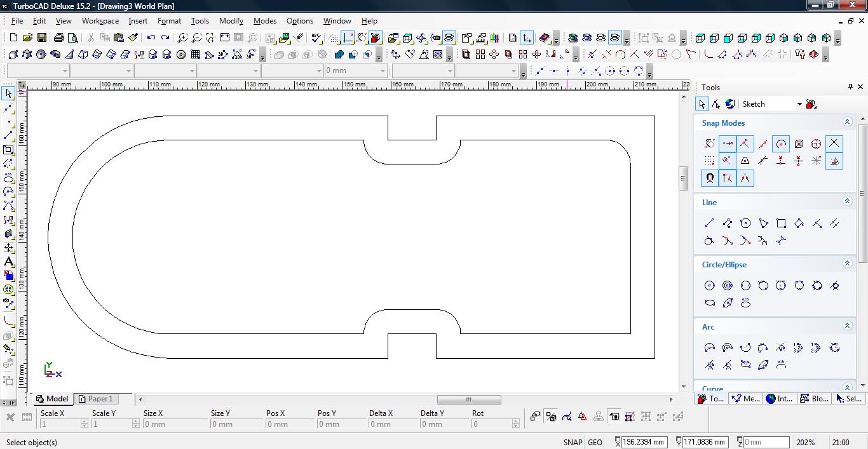Screen dimensions: 868x449
Task: Switch to the Blocks palette tab
Action: 814,399
